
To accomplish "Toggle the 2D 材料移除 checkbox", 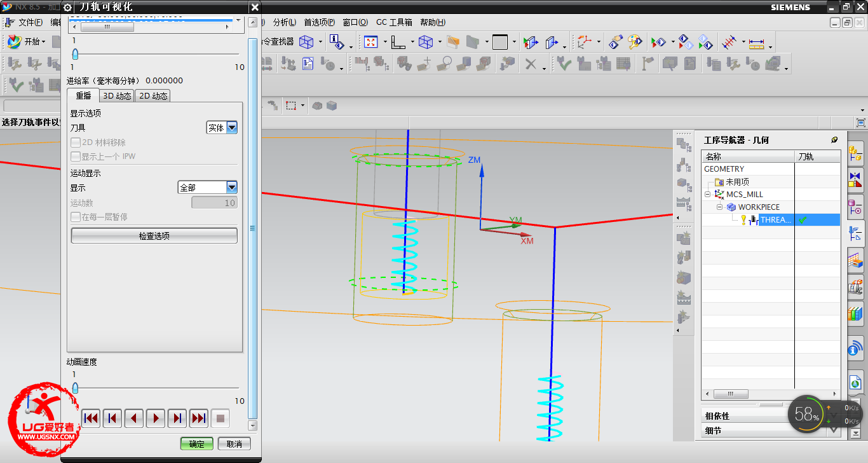I will [x=76, y=142].
